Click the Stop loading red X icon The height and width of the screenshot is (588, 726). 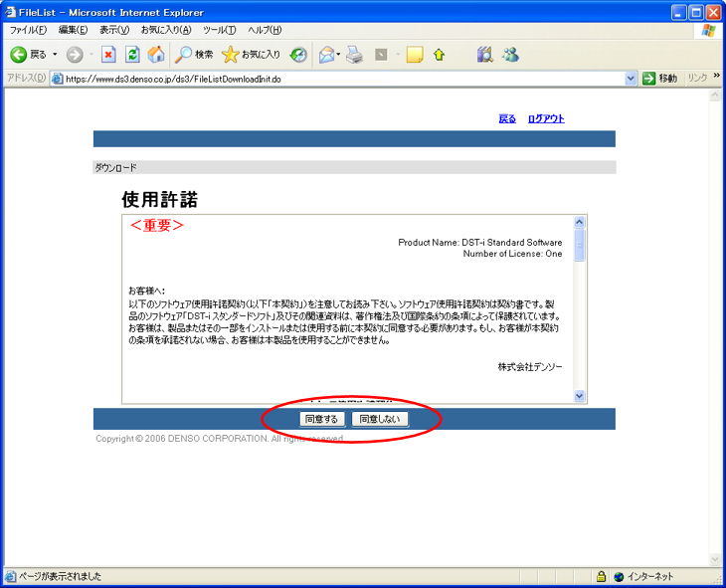pos(108,55)
